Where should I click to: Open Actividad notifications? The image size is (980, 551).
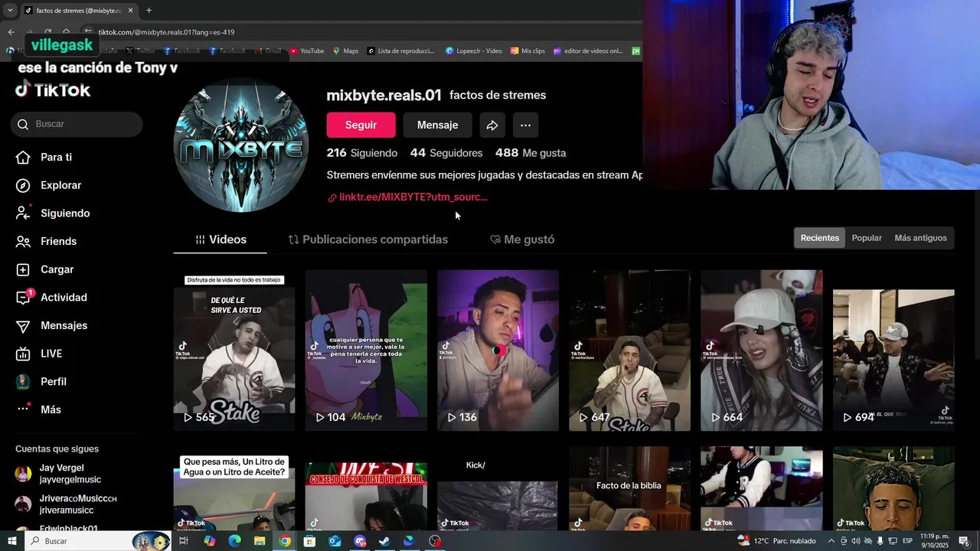(x=51, y=297)
